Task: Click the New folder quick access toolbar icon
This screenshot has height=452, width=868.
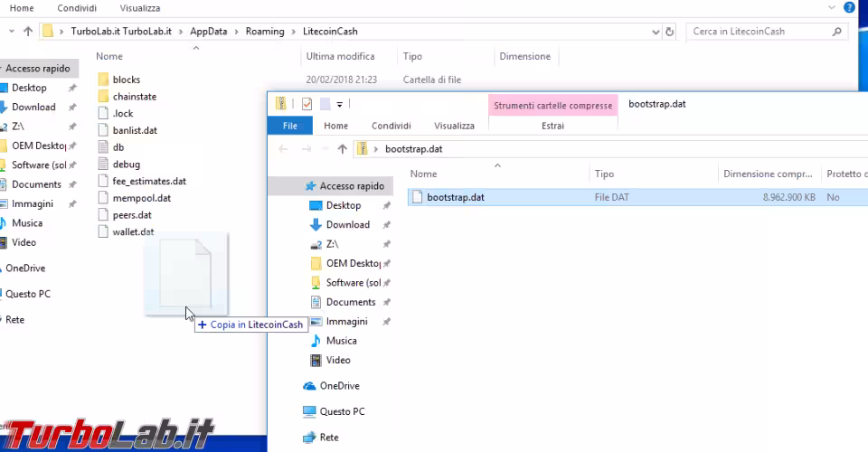Action: pyautogui.click(x=325, y=104)
